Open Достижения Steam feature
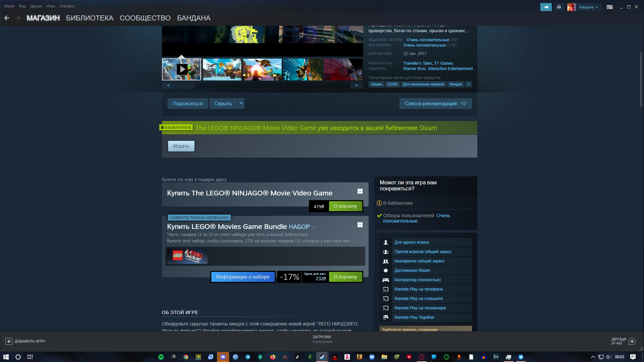 point(425,270)
